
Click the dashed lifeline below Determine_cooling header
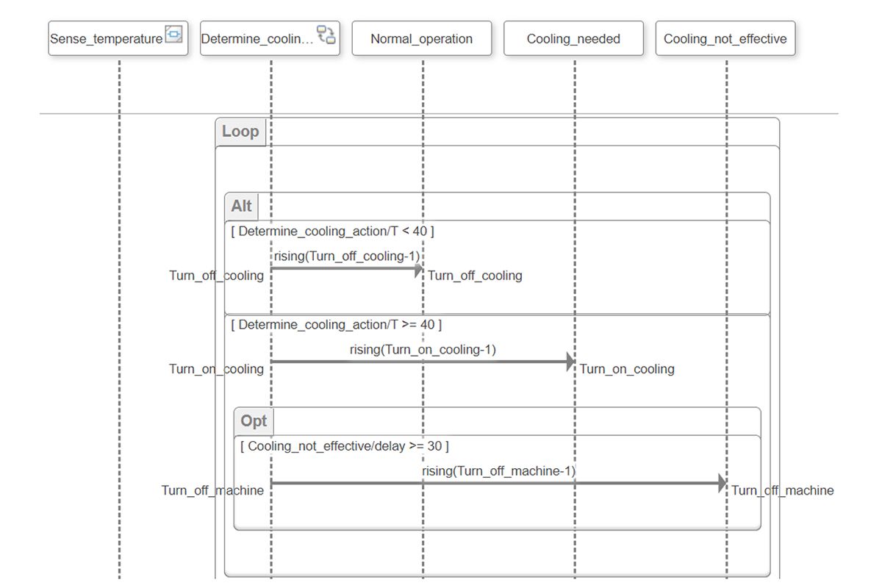(x=271, y=88)
